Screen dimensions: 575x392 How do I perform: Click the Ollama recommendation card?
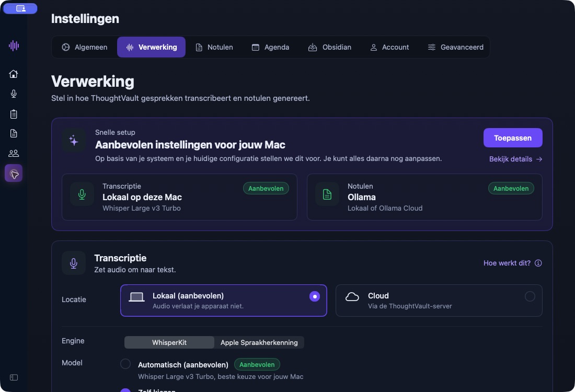(x=424, y=197)
